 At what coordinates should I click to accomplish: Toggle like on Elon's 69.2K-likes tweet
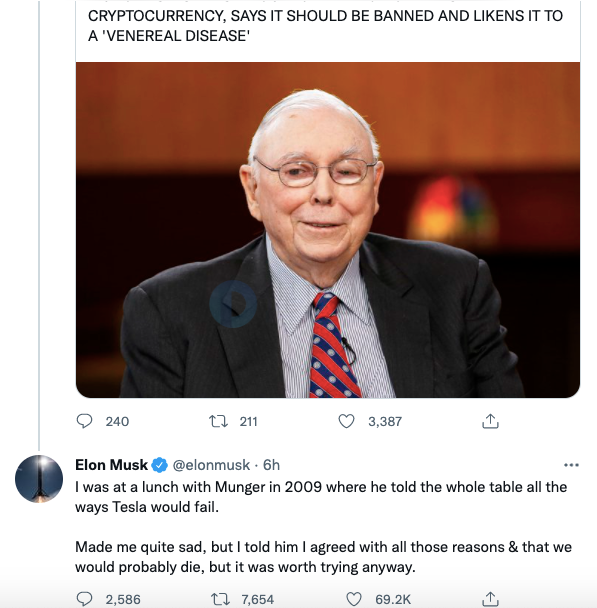(354, 599)
